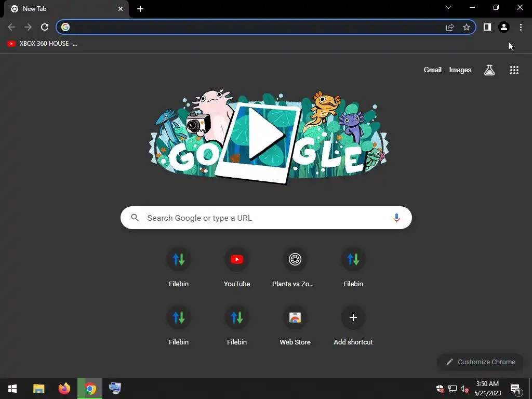Screen dimensions: 532x399
Task: Click the forward navigation arrow
Action: (28, 27)
